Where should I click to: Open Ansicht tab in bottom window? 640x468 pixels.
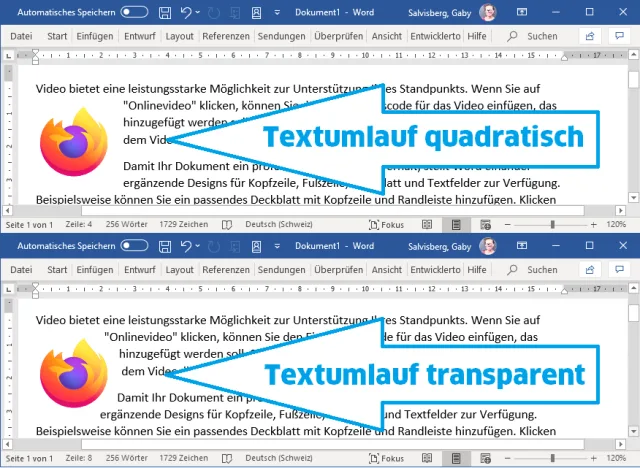click(x=387, y=270)
